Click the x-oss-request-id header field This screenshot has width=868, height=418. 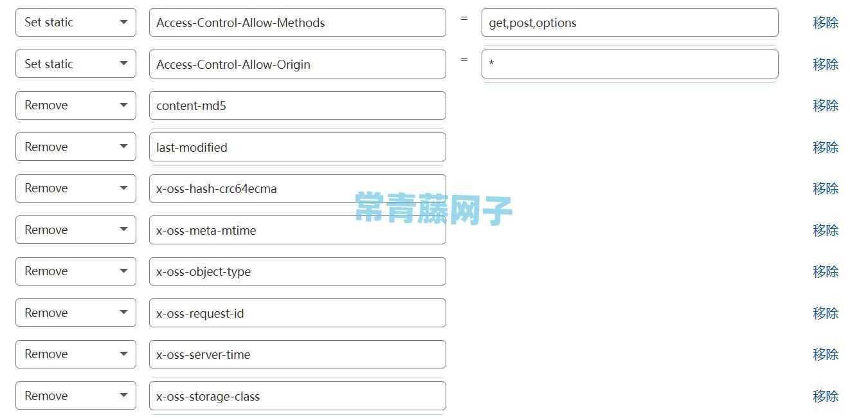297,313
